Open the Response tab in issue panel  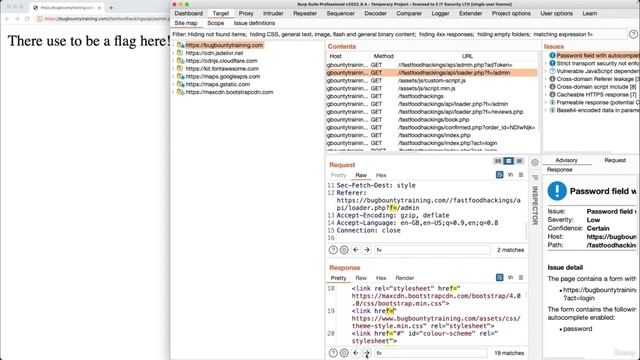560,170
